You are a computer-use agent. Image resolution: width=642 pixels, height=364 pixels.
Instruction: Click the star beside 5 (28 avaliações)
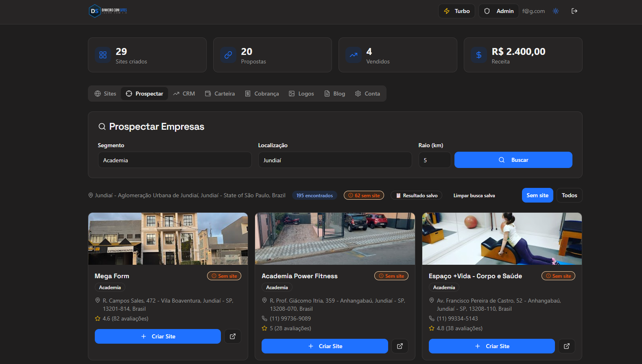pyautogui.click(x=264, y=328)
